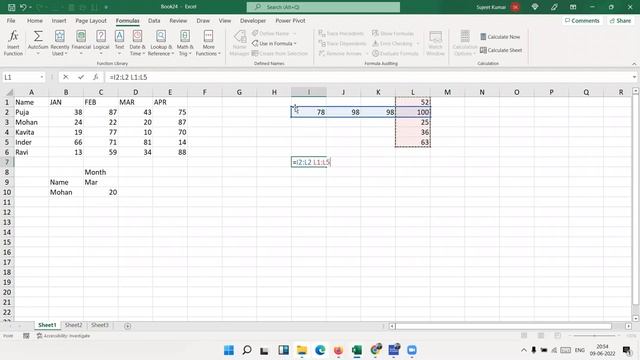This screenshot has height=360, width=640.
Task: Switch to the Developer tab
Action: coord(253,20)
